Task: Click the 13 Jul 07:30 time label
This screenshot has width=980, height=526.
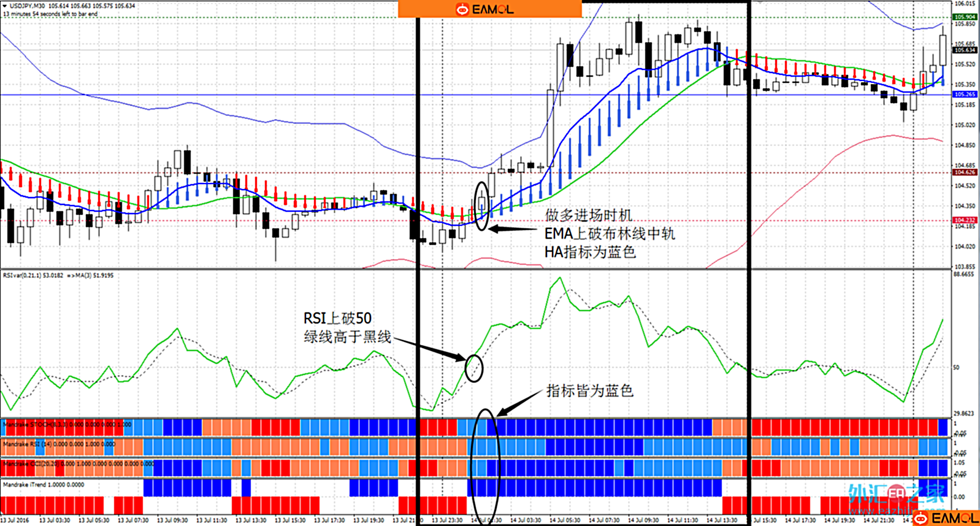Action: (133, 520)
